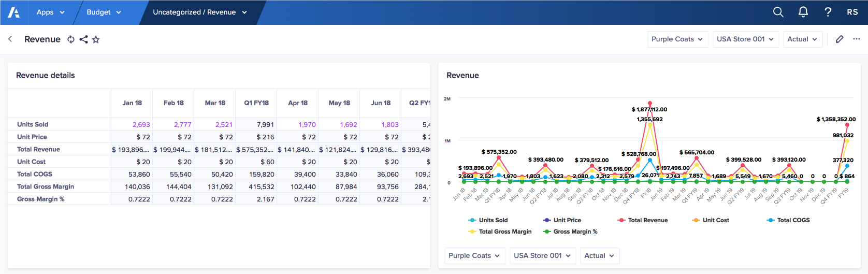Open the Actual dropdown below the chart
The image size is (868, 274).
coord(599,256)
